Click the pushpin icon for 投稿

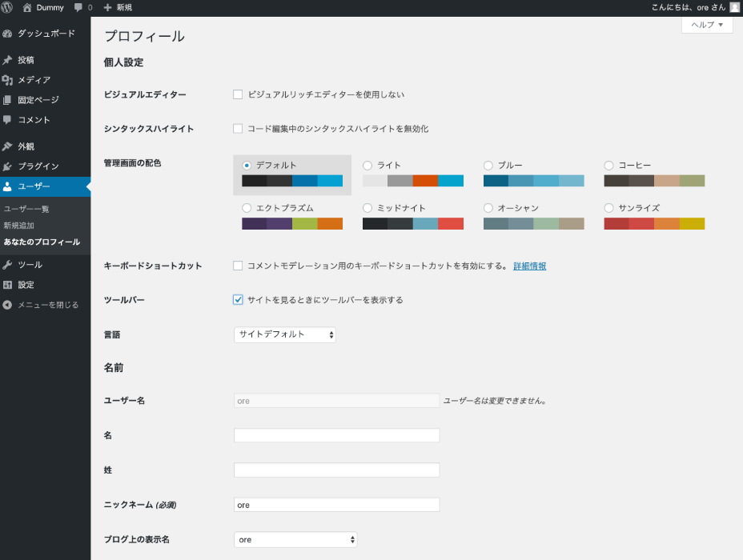pyautogui.click(x=7, y=60)
